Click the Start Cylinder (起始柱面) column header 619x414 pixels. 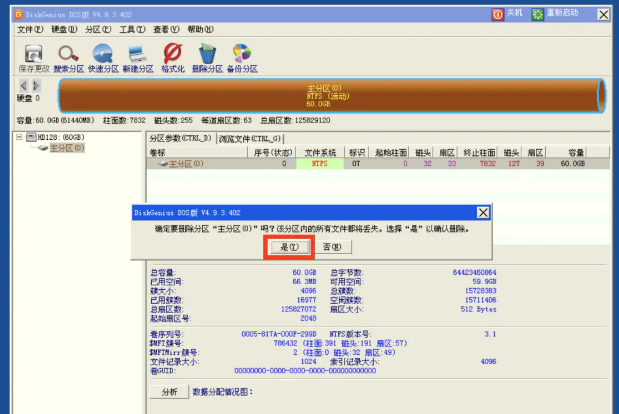point(390,152)
